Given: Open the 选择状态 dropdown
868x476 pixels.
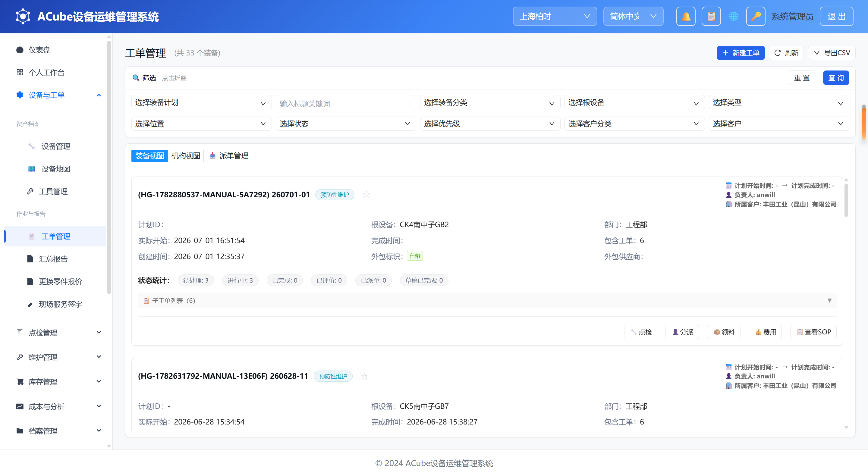Looking at the screenshot, I should 346,124.
